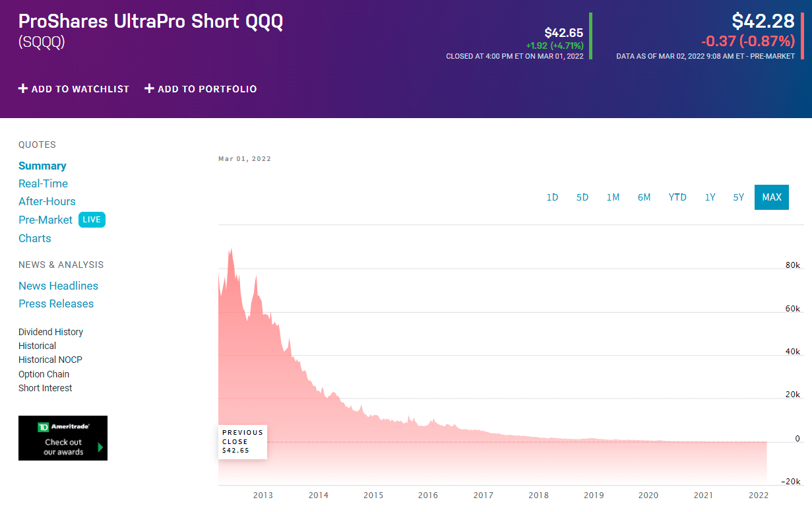Select the 1D chart range

[x=552, y=197]
